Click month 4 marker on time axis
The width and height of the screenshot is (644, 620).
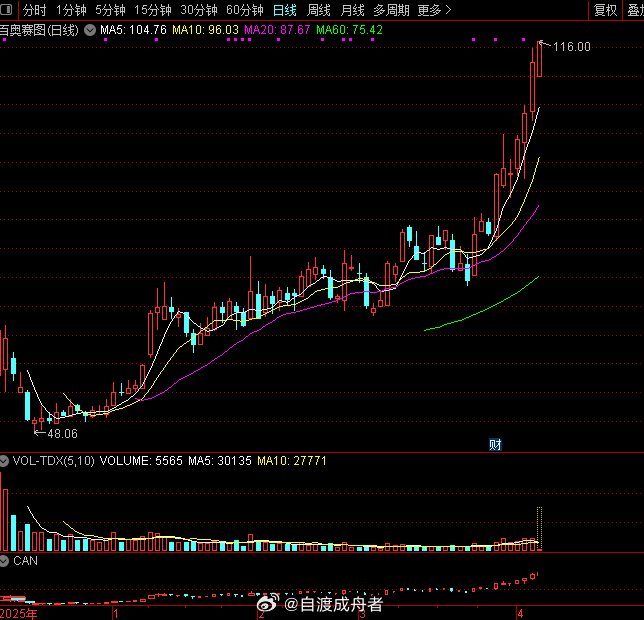pos(520,614)
